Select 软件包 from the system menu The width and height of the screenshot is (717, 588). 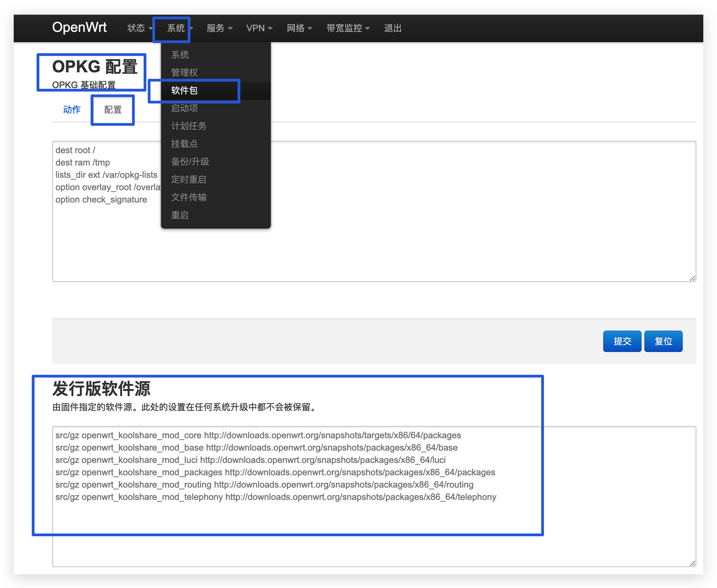(184, 90)
